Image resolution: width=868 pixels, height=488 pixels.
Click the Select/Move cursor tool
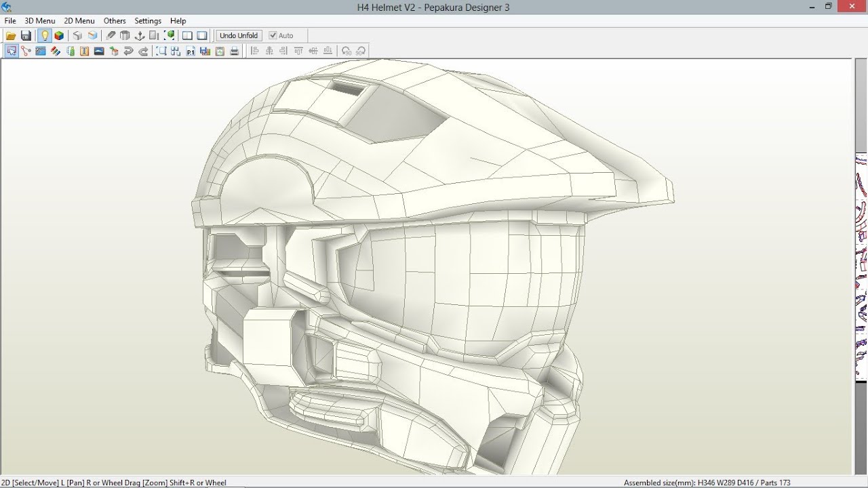12,51
